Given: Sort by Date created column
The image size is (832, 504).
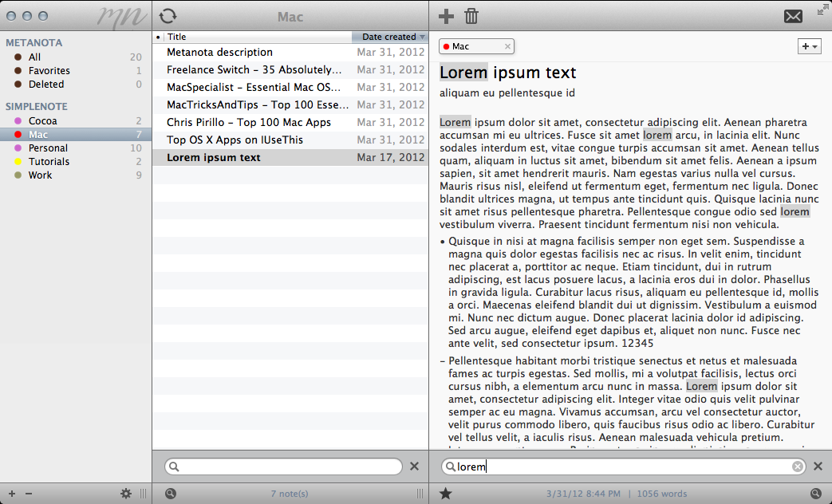Looking at the screenshot, I should click(388, 37).
